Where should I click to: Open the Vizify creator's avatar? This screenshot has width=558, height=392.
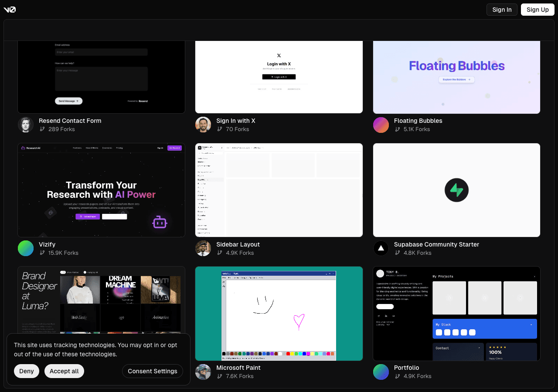pos(26,248)
